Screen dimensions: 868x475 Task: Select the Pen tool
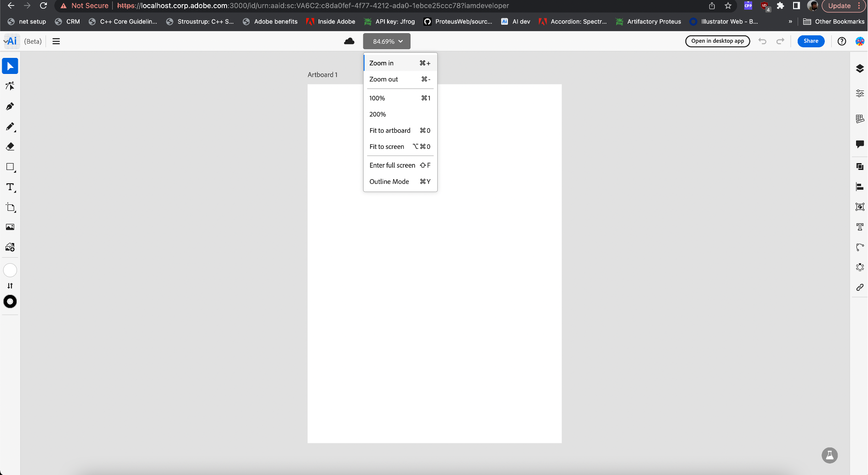coord(10,106)
